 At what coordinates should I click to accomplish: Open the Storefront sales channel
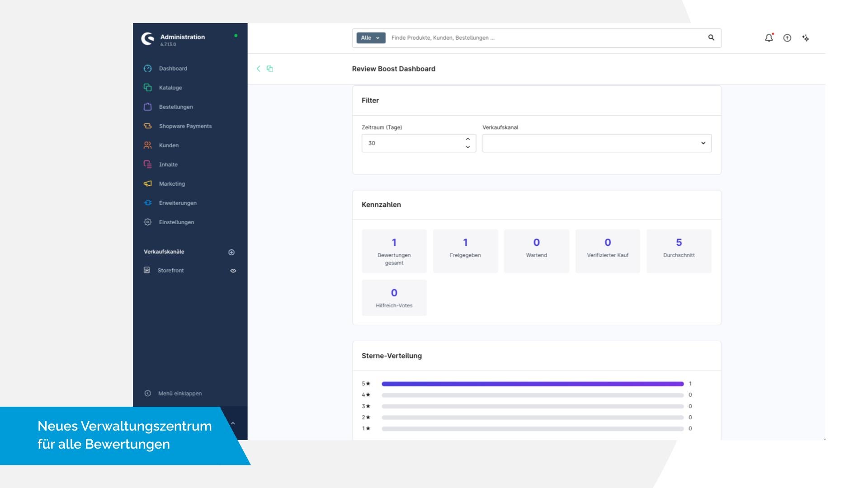coord(170,271)
